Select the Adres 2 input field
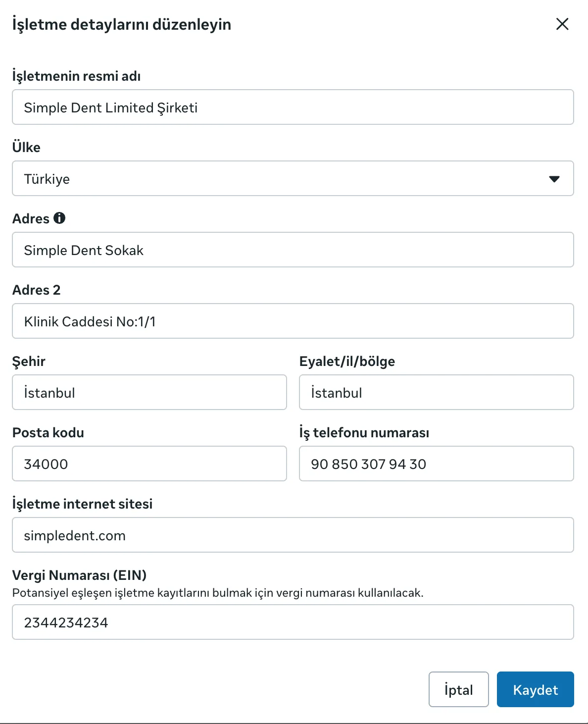Image resolution: width=588 pixels, height=724 pixels. [293, 321]
